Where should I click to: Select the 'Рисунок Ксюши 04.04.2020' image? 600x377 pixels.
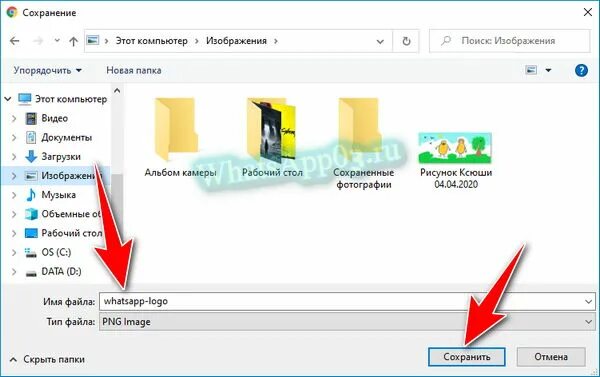[455, 160]
